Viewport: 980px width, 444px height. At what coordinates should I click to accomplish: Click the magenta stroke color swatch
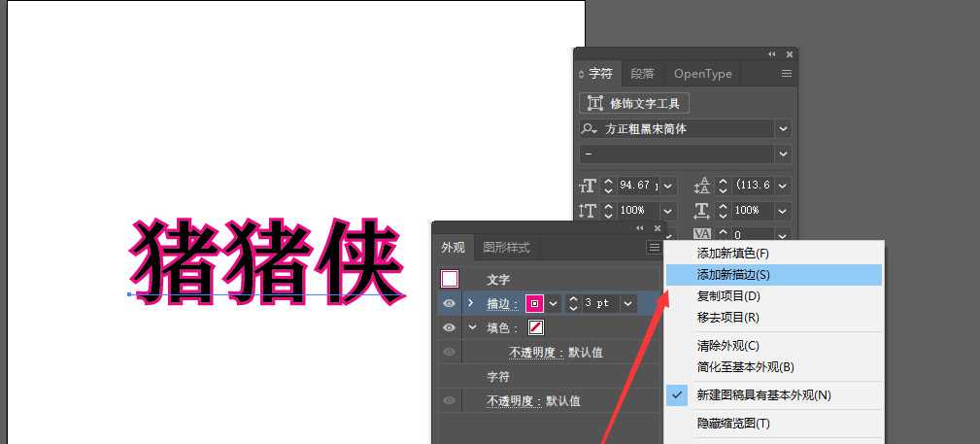[x=534, y=303]
